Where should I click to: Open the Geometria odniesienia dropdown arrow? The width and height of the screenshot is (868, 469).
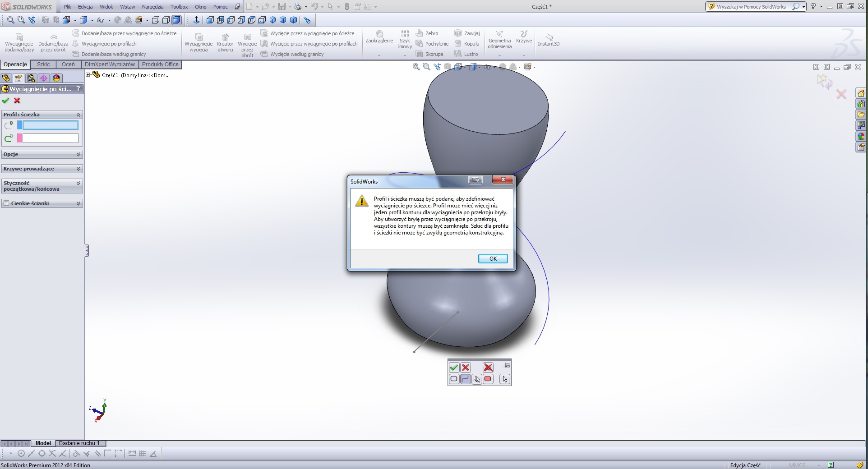pos(499,55)
